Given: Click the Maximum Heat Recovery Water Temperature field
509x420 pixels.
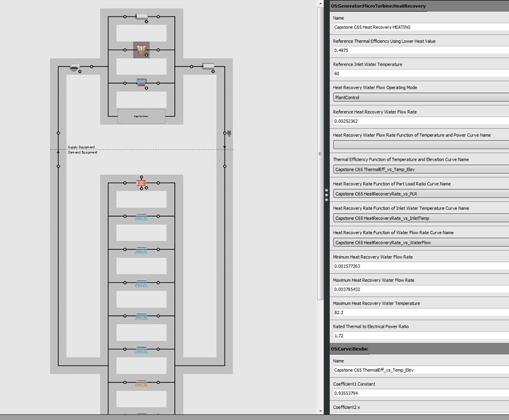Looking at the screenshot, I should coord(421,312).
